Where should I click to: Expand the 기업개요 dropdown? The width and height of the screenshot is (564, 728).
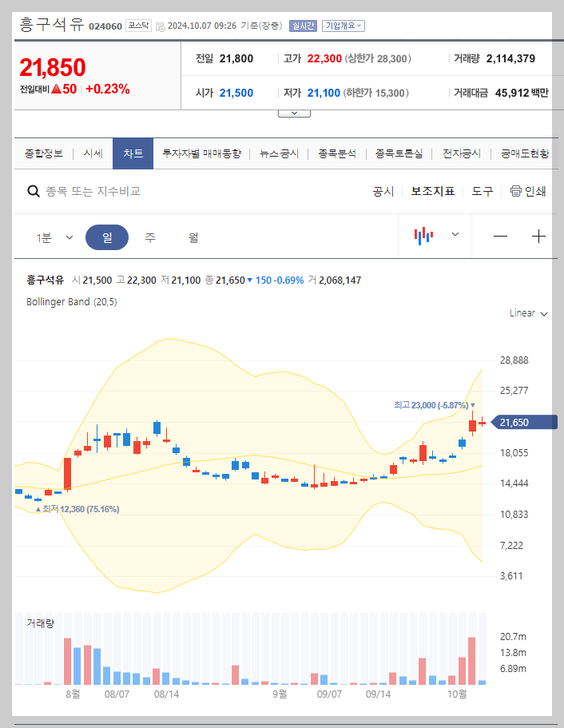pos(345,25)
